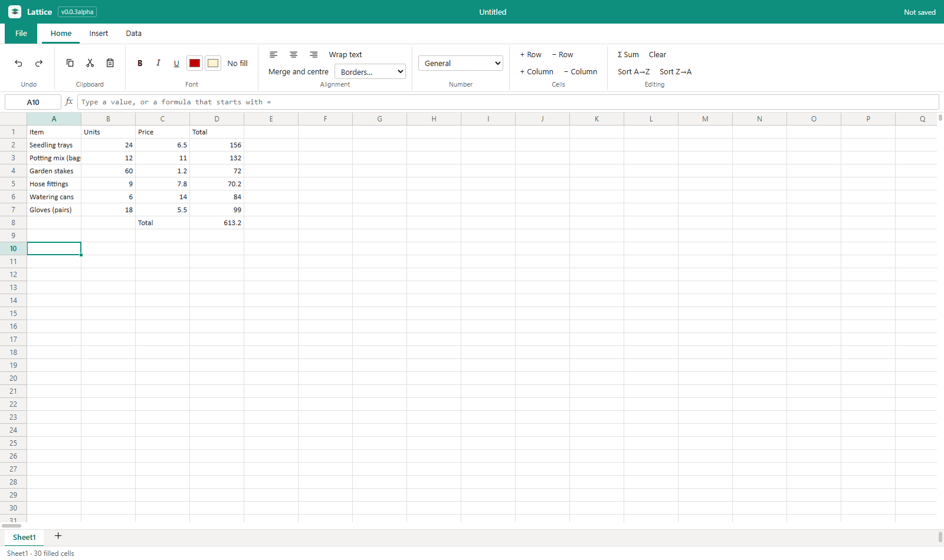Cut selection using the scissors icon
The height and width of the screenshot is (560, 944).
(90, 63)
